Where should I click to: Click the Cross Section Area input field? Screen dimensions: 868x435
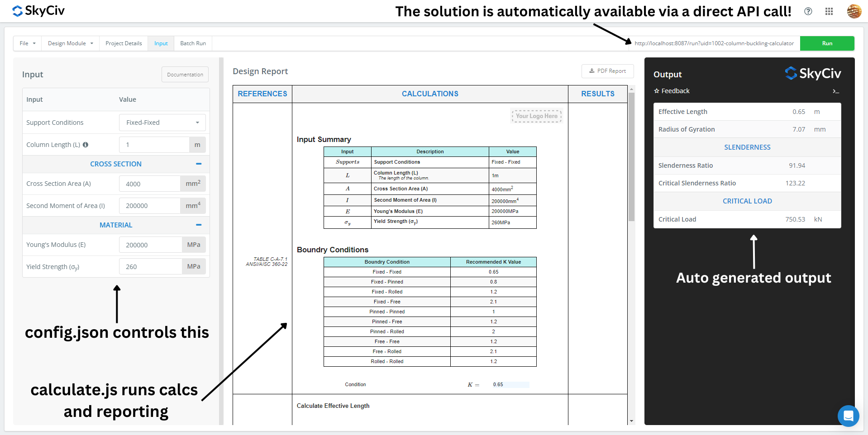tap(150, 184)
